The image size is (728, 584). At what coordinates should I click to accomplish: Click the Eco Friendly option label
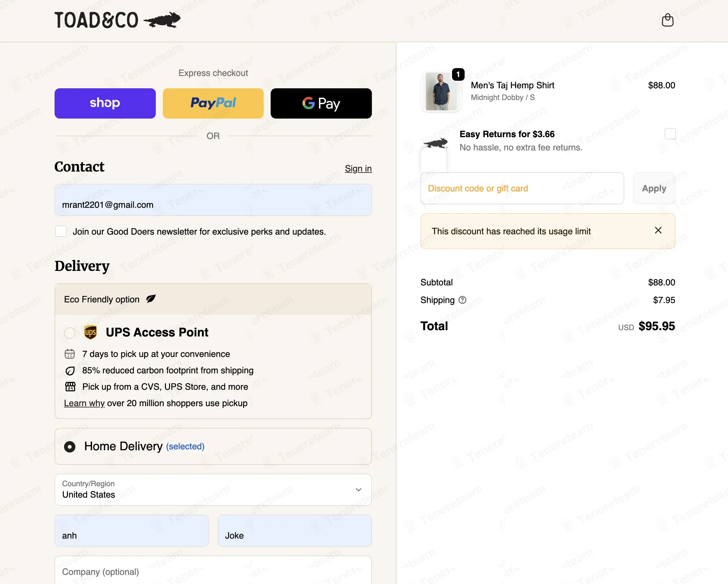(102, 300)
